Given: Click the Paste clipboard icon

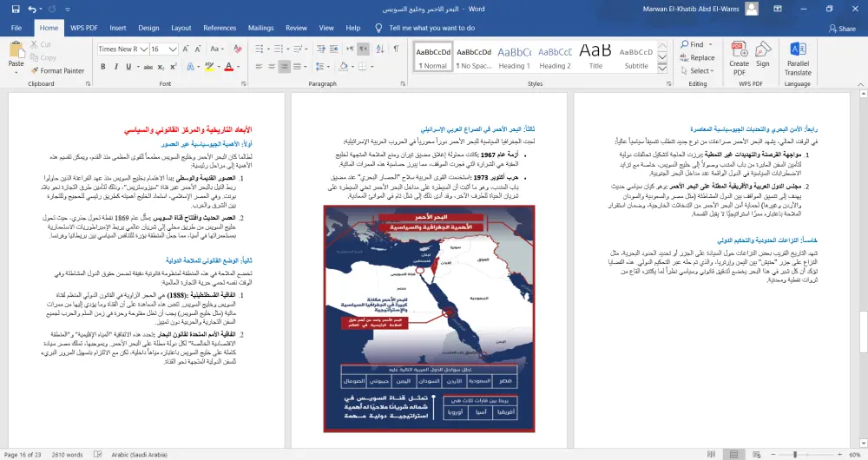Looking at the screenshot, I should pyautogui.click(x=16, y=51).
